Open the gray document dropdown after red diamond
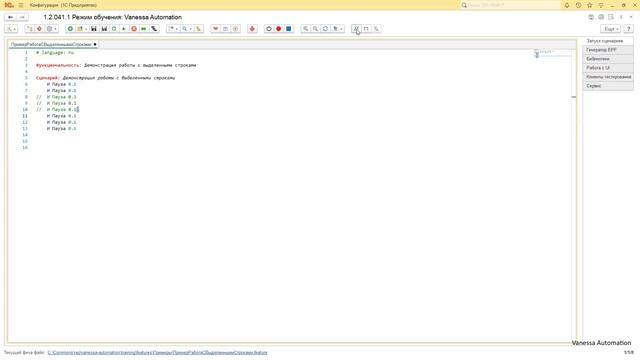 pos(51,29)
